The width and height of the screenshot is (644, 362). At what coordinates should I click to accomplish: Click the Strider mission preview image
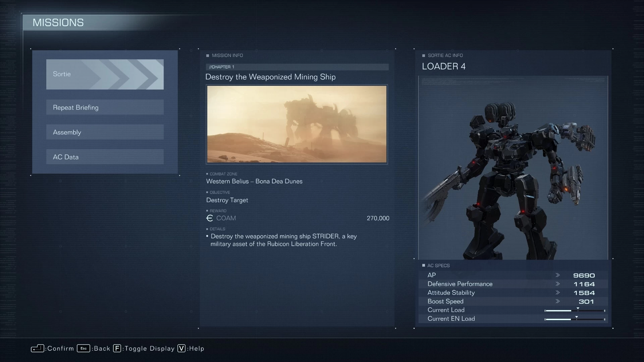pyautogui.click(x=297, y=124)
